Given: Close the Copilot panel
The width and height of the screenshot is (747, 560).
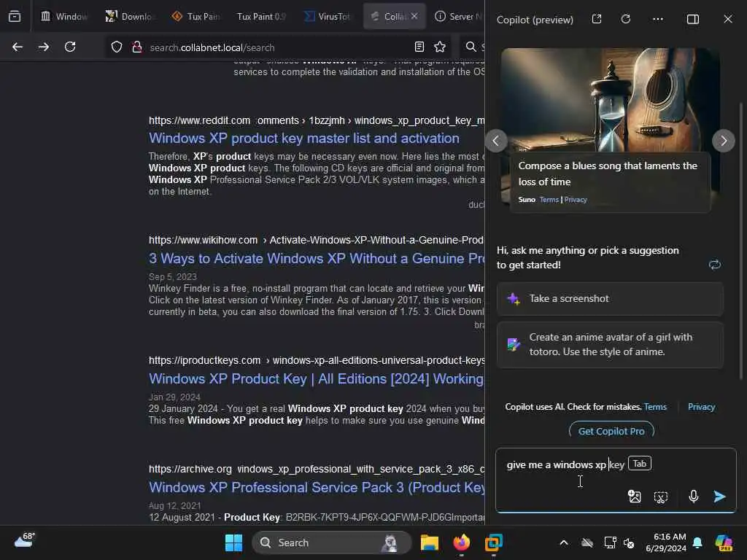Looking at the screenshot, I should tap(728, 19).
